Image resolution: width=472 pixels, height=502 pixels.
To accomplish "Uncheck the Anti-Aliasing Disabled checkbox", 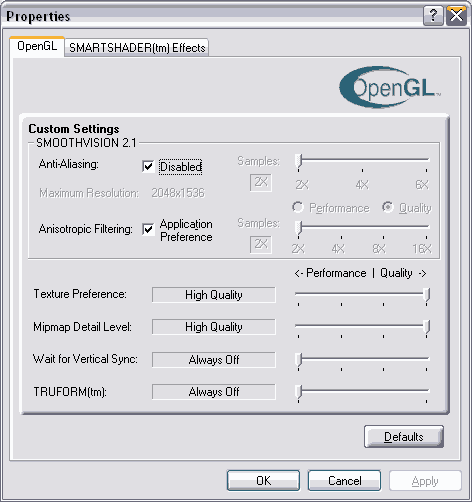I will (x=148, y=166).
